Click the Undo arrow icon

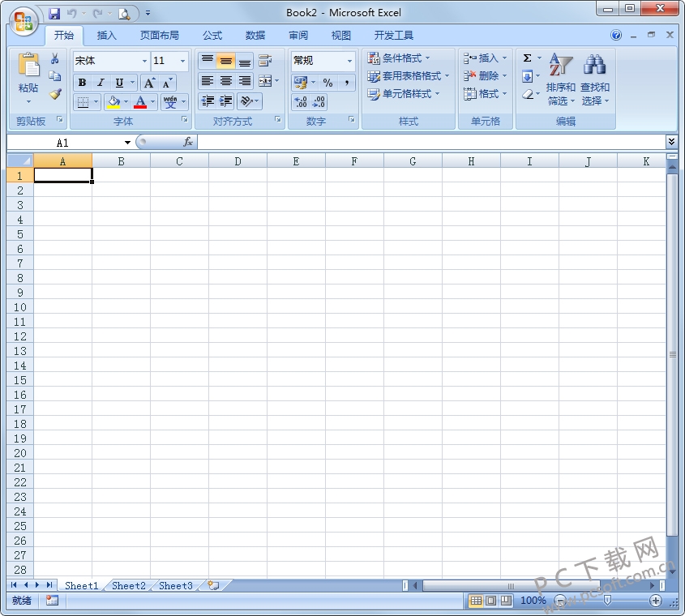point(71,14)
